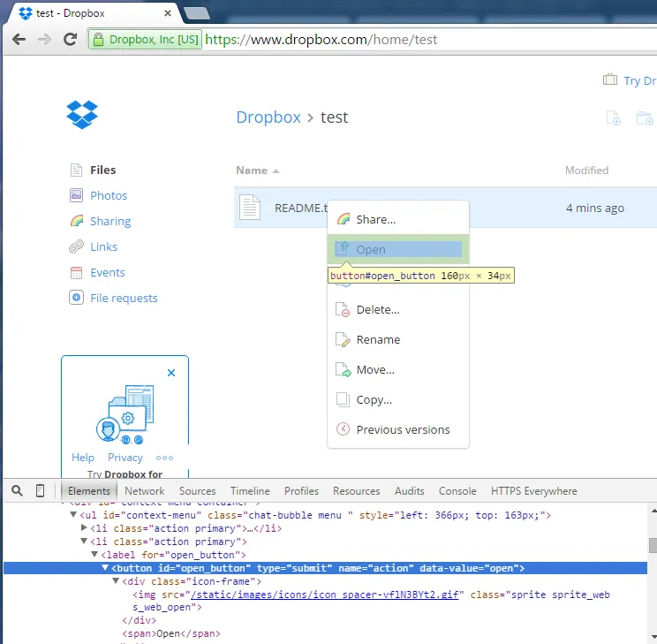Collapse the ul#context-menu node
The image size is (657, 644).
(73, 515)
